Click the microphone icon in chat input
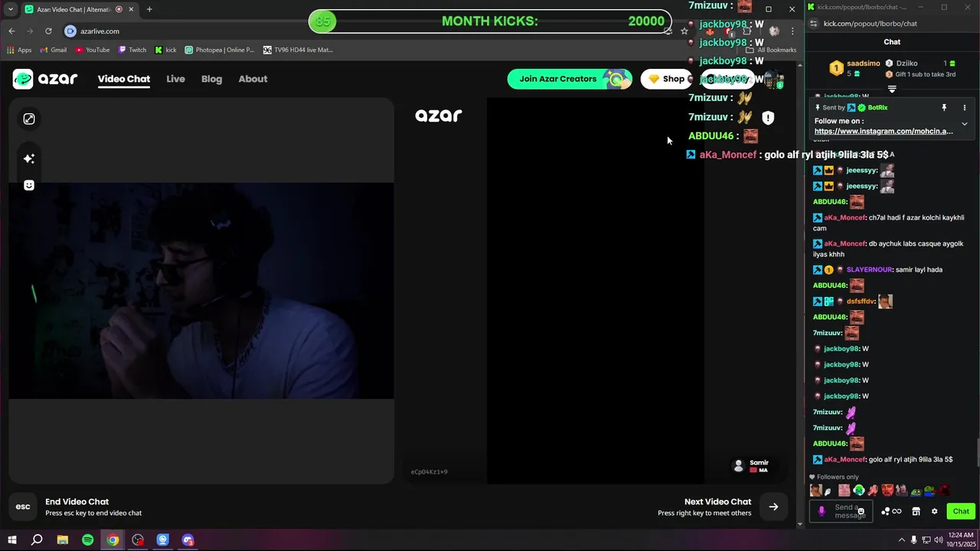 [822, 511]
